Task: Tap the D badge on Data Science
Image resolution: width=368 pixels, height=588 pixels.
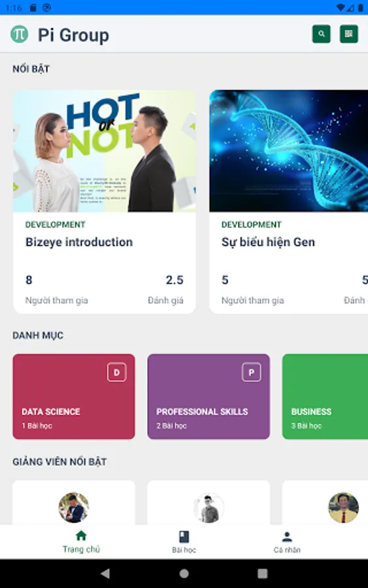Action: [x=116, y=372]
